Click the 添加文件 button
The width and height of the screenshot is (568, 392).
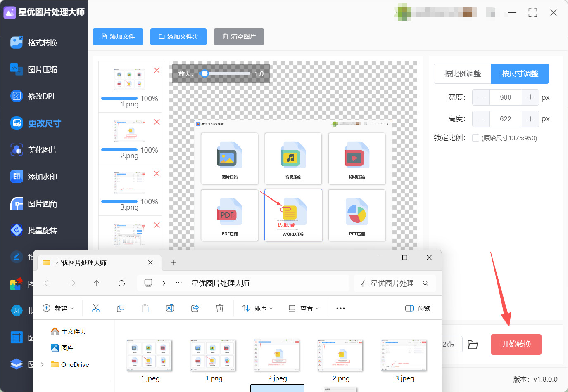point(118,37)
